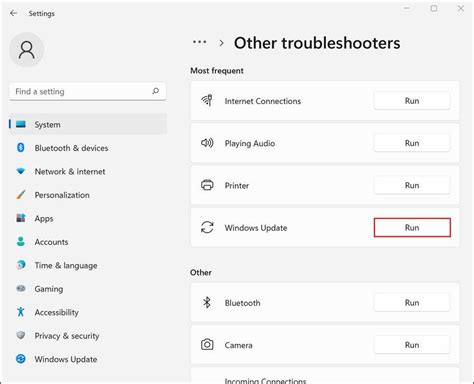474x384 pixels.
Task: Click the Personalization paintbrush icon
Action: click(21, 195)
